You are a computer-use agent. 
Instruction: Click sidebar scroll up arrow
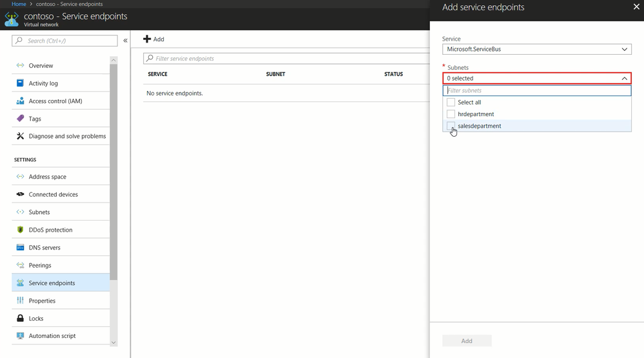(x=113, y=60)
